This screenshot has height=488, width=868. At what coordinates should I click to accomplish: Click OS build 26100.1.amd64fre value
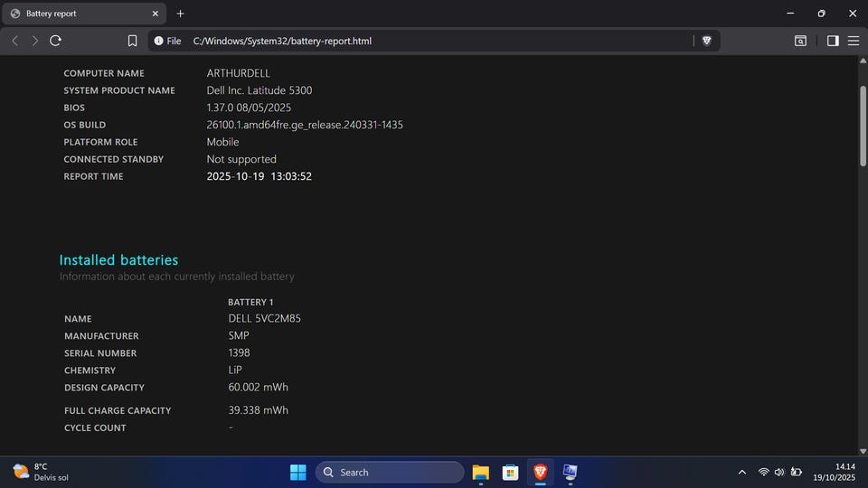tap(305, 125)
